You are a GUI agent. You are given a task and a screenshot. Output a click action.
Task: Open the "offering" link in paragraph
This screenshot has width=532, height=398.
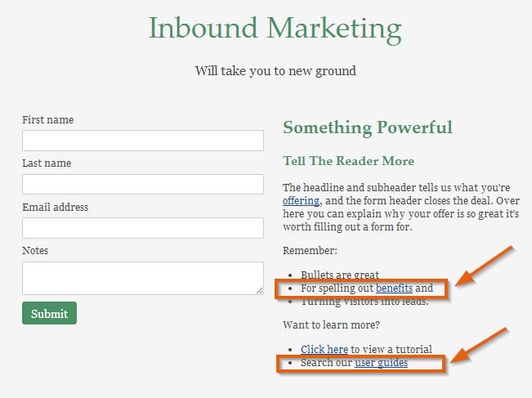(x=302, y=201)
